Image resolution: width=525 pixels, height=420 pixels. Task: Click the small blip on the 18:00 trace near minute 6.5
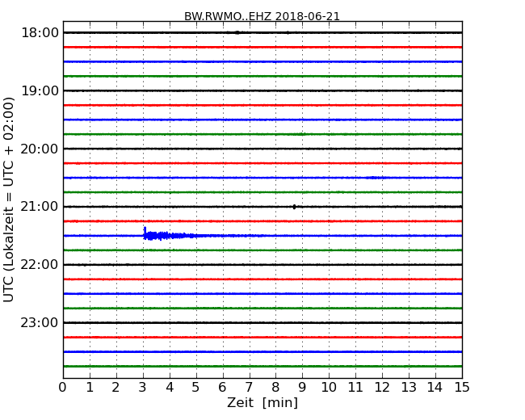click(x=237, y=32)
